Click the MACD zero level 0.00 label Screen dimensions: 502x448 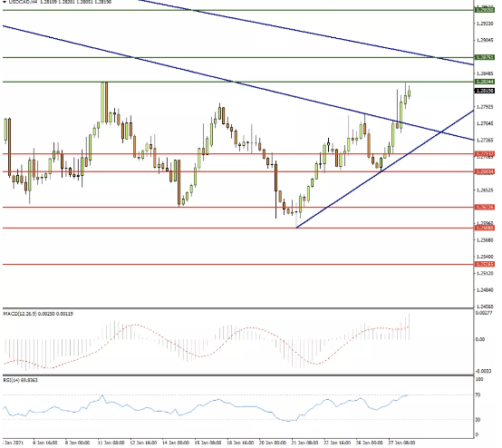coord(480,339)
